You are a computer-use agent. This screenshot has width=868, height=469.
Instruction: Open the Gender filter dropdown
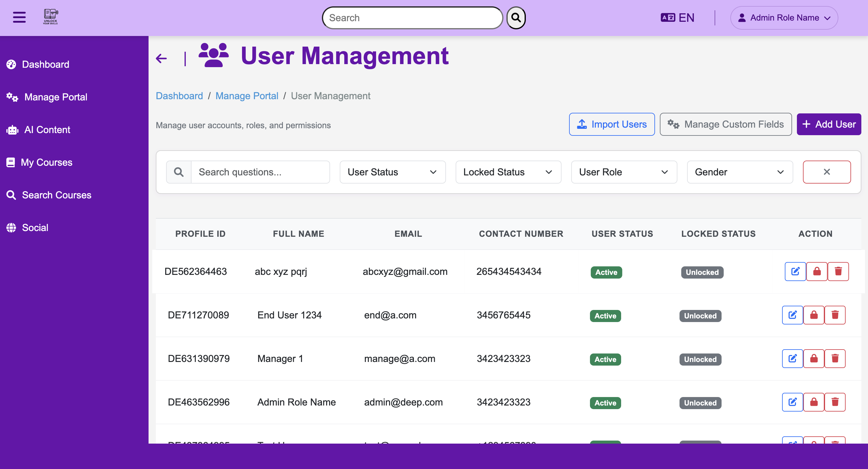click(x=740, y=172)
